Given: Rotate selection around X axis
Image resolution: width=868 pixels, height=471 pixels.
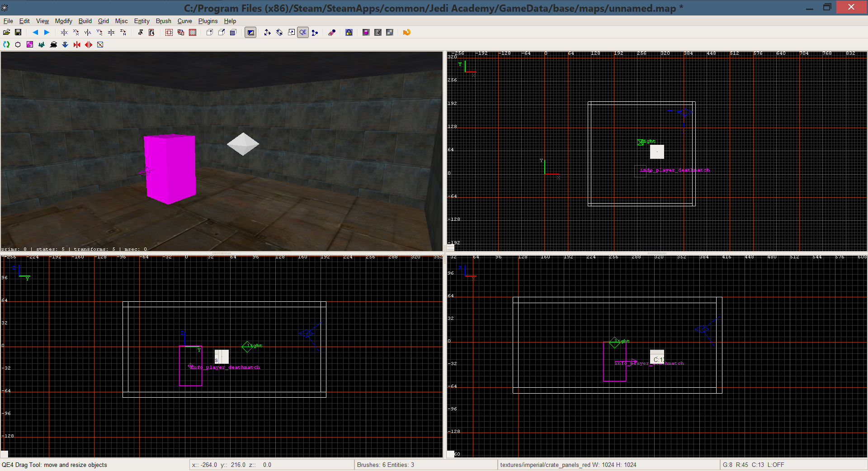Looking at the screenshot, I should 76,32.
